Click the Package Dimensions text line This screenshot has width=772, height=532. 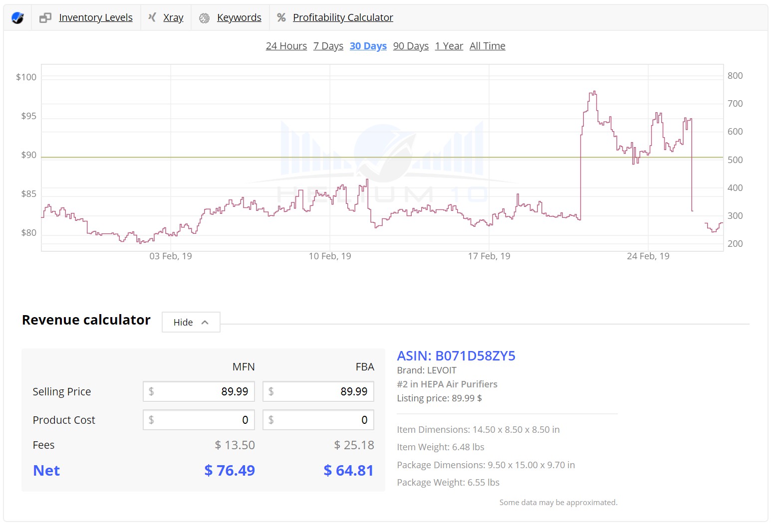486,465
